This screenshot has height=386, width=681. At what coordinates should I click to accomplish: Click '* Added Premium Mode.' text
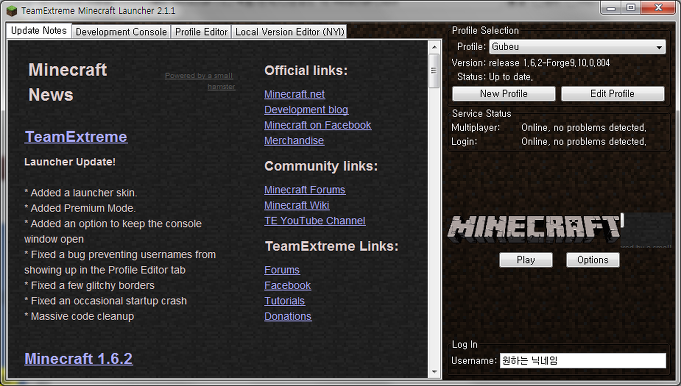tap(80, 208)
